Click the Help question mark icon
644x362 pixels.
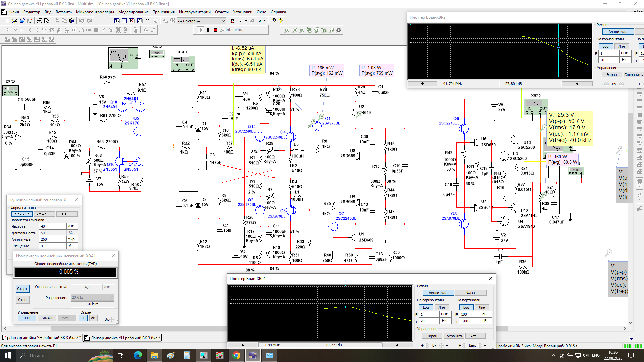pos(281,21)
